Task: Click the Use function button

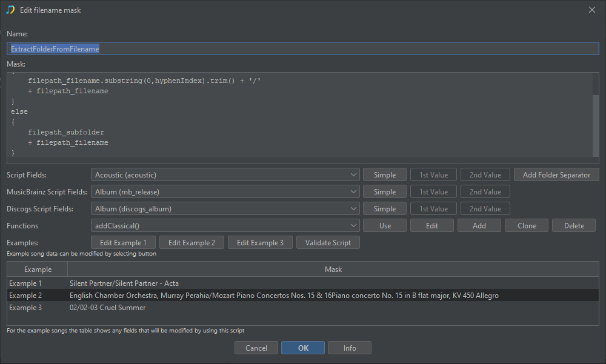Action: [x=385, y=226]
